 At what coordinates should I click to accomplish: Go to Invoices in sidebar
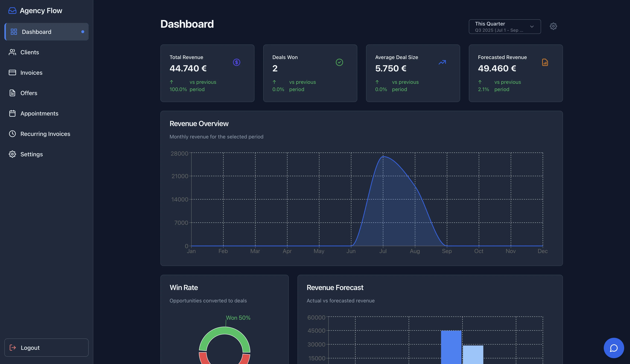click(x=31, y=73)
